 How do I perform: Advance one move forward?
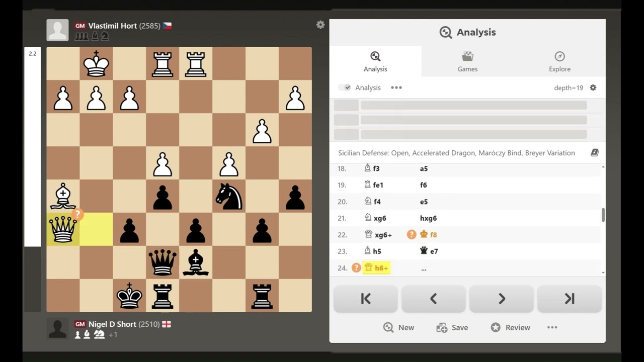(502, 299)
